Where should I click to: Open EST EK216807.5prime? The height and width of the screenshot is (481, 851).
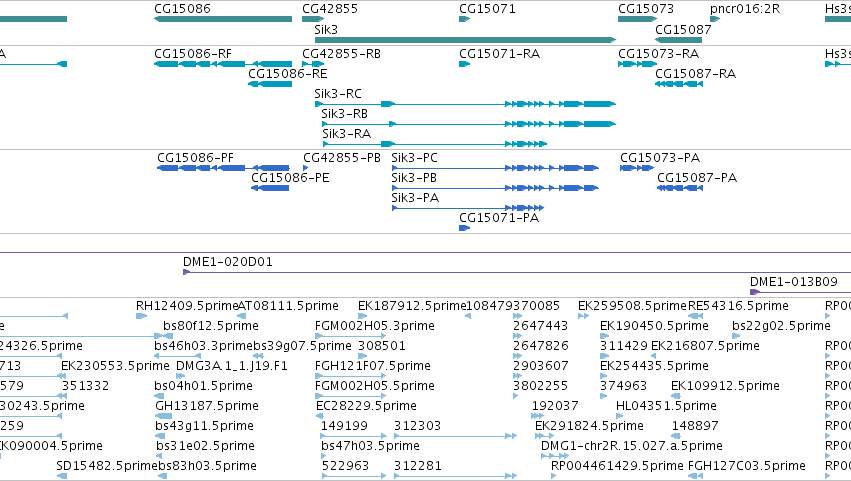705,346
